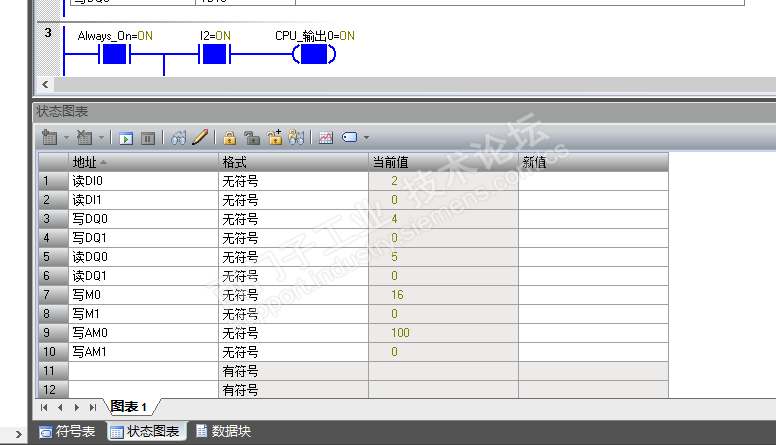Select the Always_On contact in network 3
The height and width of the screenshot is (445, 776).
coord(114,54)
